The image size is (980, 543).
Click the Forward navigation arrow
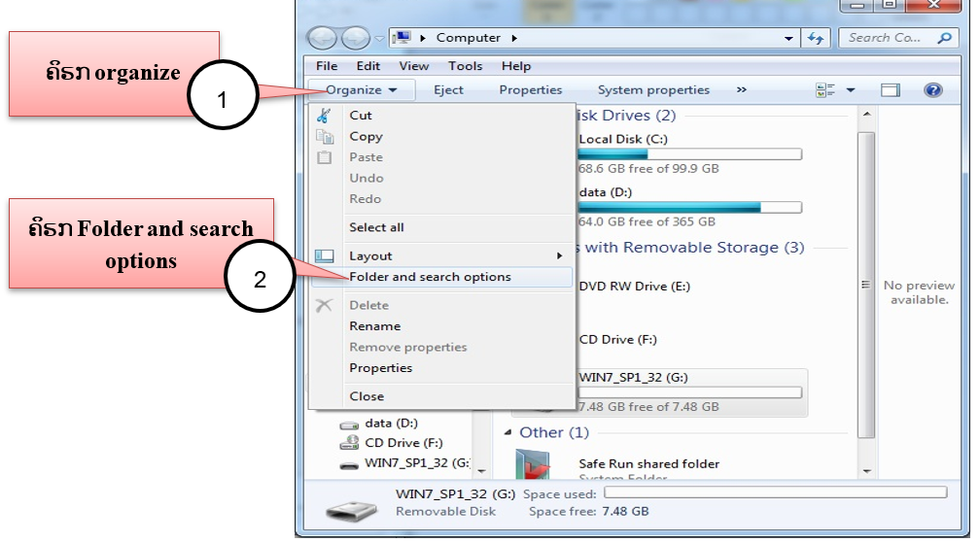tap(355, 39)
